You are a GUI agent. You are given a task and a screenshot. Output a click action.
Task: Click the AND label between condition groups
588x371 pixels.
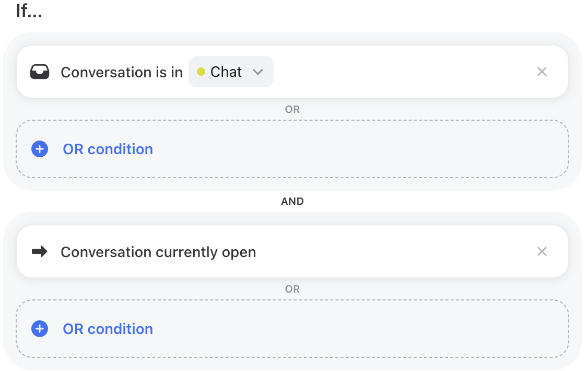pos(292,202)
